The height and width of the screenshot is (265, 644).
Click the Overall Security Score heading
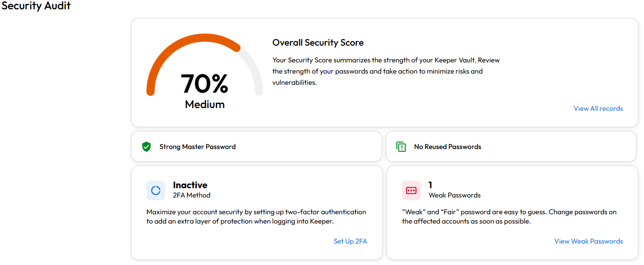click(318, 43)
